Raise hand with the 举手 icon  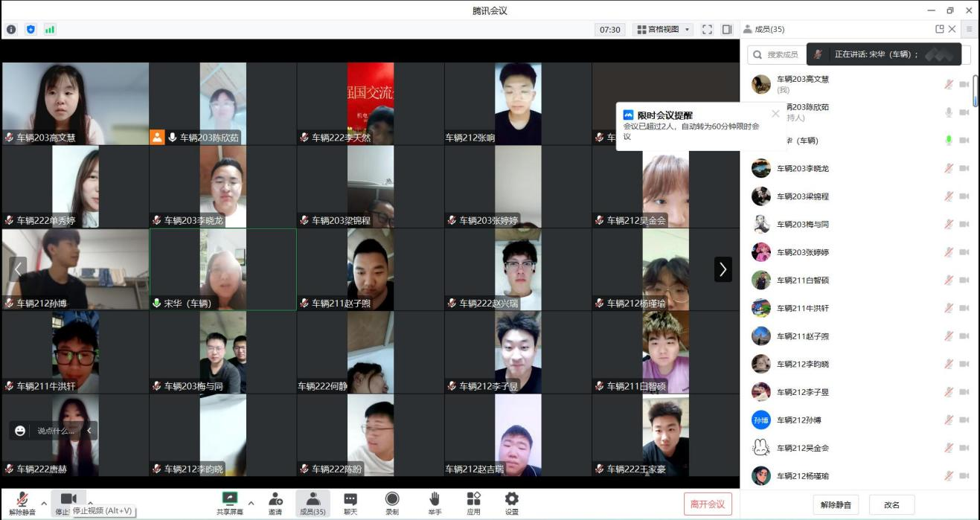coord(435,499)
